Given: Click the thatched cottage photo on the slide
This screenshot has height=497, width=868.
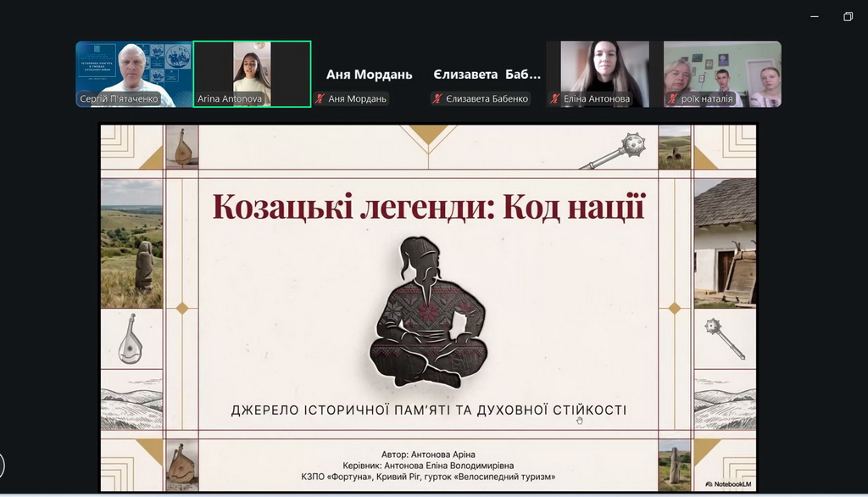Looking at the screenshot, I should [725, 242].
